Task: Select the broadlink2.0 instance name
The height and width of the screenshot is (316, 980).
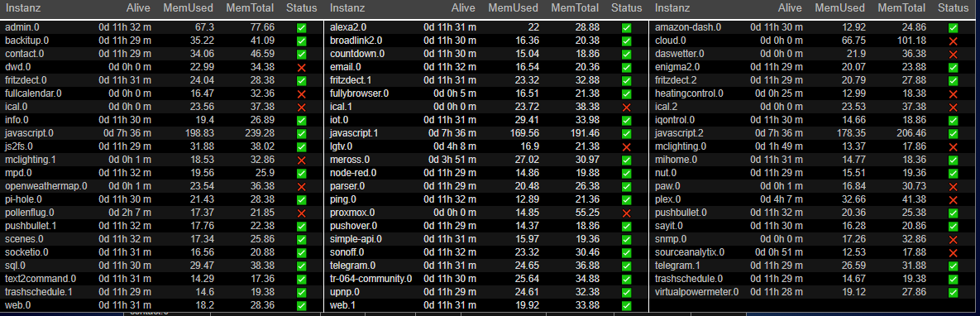Action: click(355, 41)
